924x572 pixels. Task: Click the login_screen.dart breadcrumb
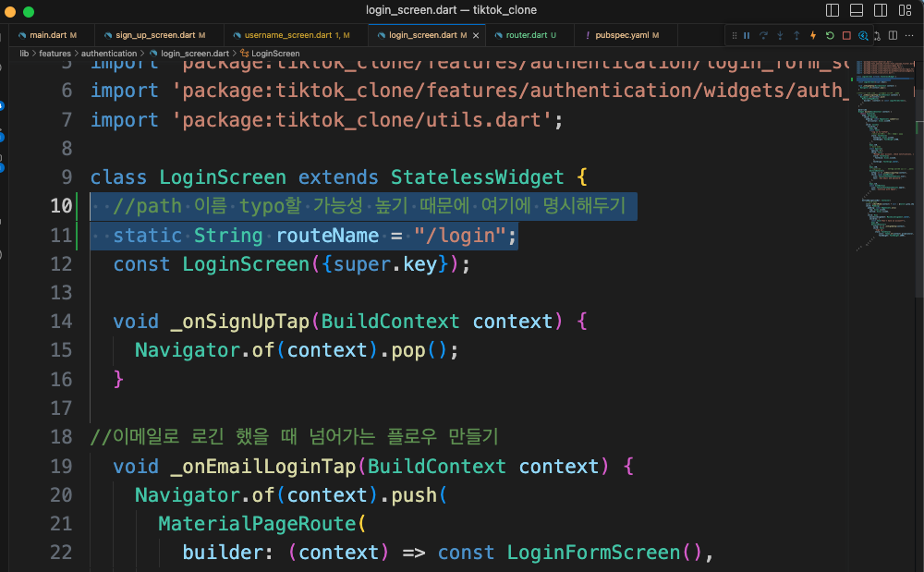pos(194,54)
